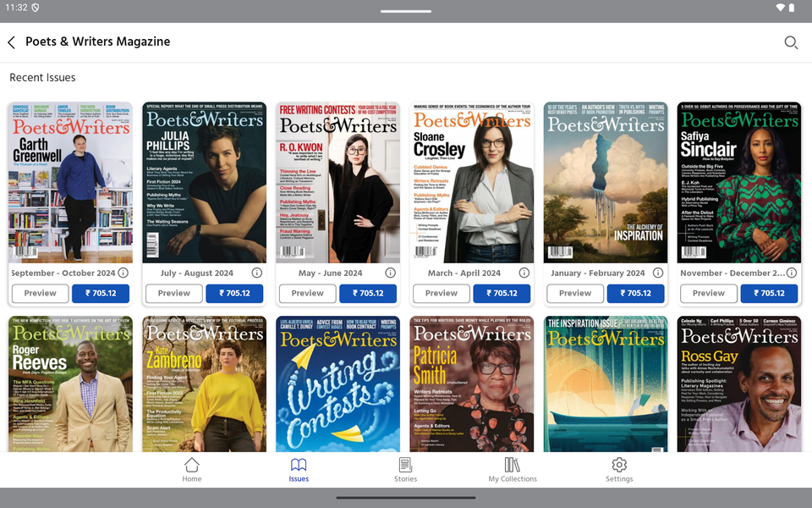Buy January - February 2024 issue for ₹705.12
The image size is (812, 508).
coord(635,294)
